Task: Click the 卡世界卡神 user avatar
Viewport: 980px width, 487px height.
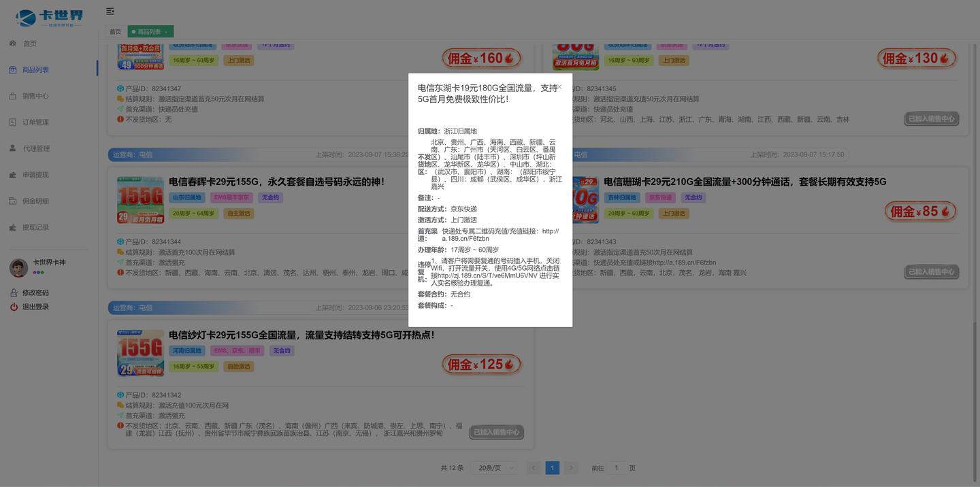Action: click(x=18, y=267)
